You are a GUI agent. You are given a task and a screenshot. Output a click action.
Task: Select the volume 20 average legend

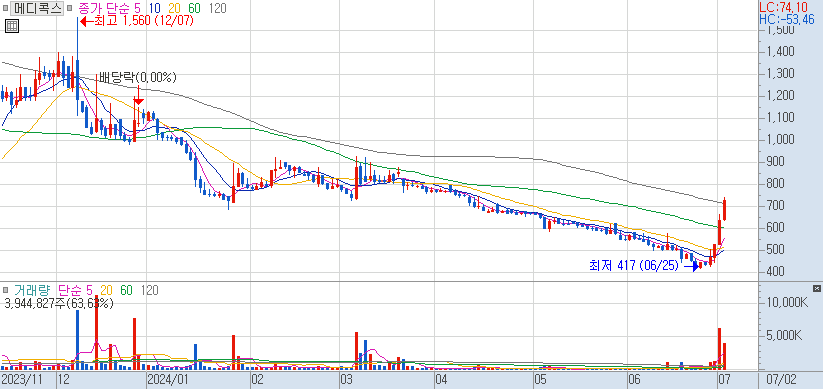107,290
